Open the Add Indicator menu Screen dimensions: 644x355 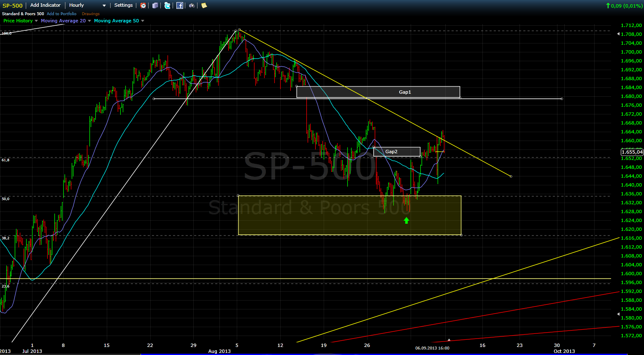pyautogui.click(x=46, y=5)
